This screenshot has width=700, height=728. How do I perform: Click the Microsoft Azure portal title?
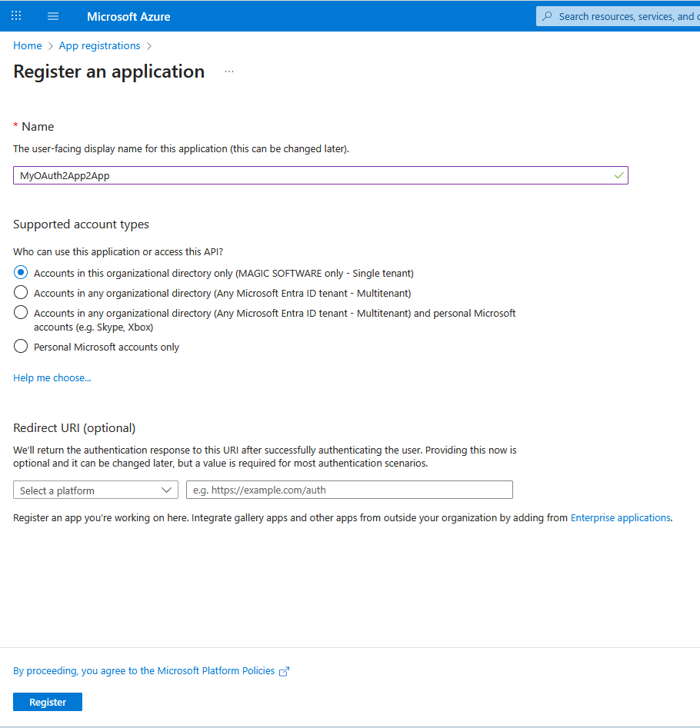click(128, 16)
